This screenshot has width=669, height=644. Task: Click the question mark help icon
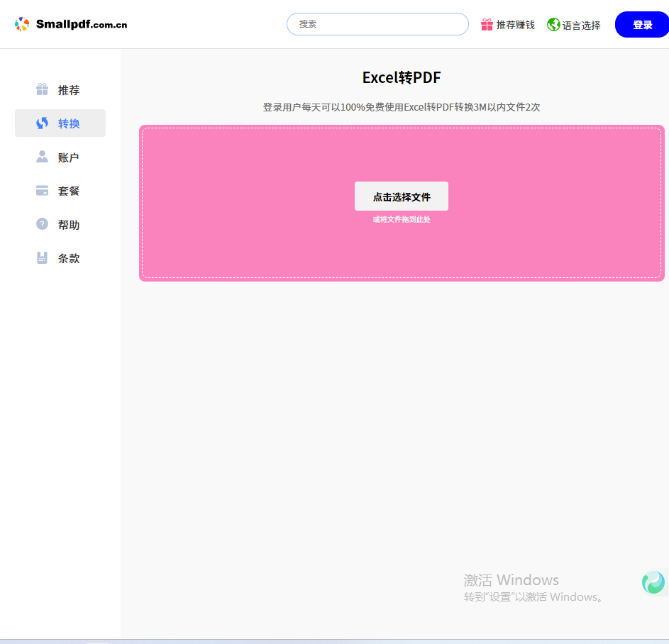click(43, 223)
